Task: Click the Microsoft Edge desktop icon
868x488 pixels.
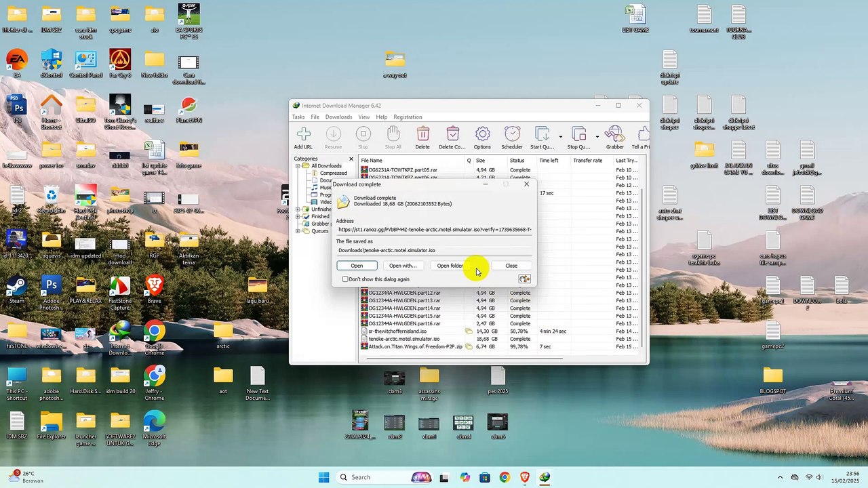Action: [x=154, y=422]
